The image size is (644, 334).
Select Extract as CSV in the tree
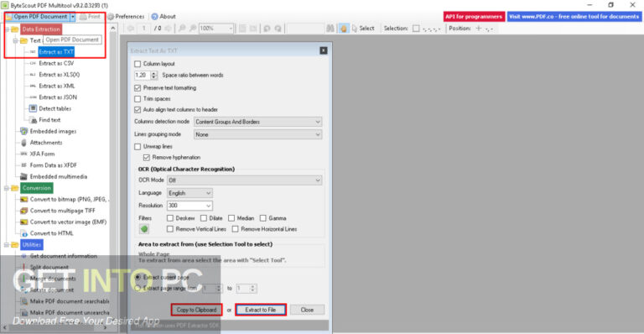56,63
